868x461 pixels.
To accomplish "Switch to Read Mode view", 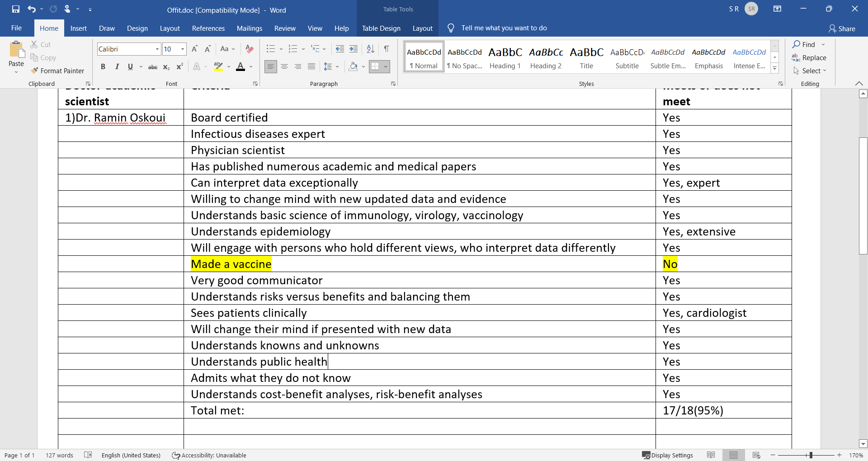I will [x=711, y=455].
